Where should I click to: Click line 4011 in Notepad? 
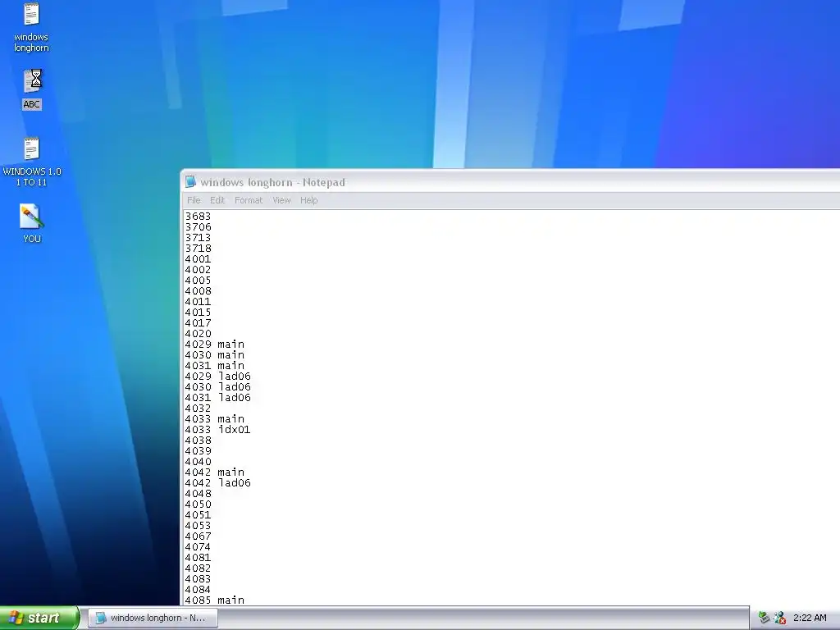(x=198, y=302)
